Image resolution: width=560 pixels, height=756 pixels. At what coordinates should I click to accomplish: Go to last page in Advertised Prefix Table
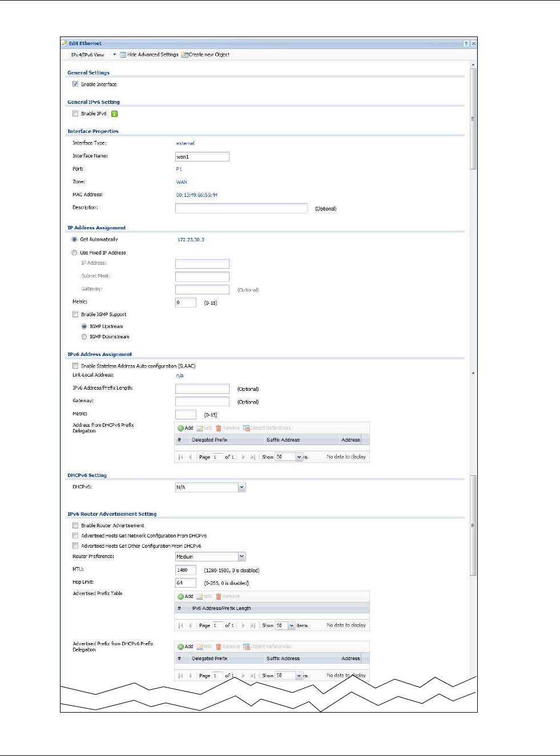(253, 625)
